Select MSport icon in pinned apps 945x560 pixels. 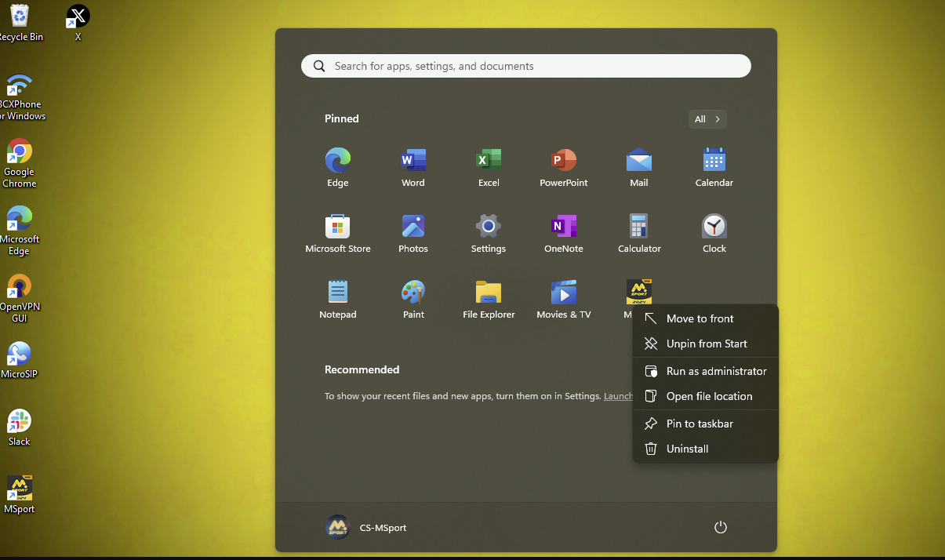point(638,293)
